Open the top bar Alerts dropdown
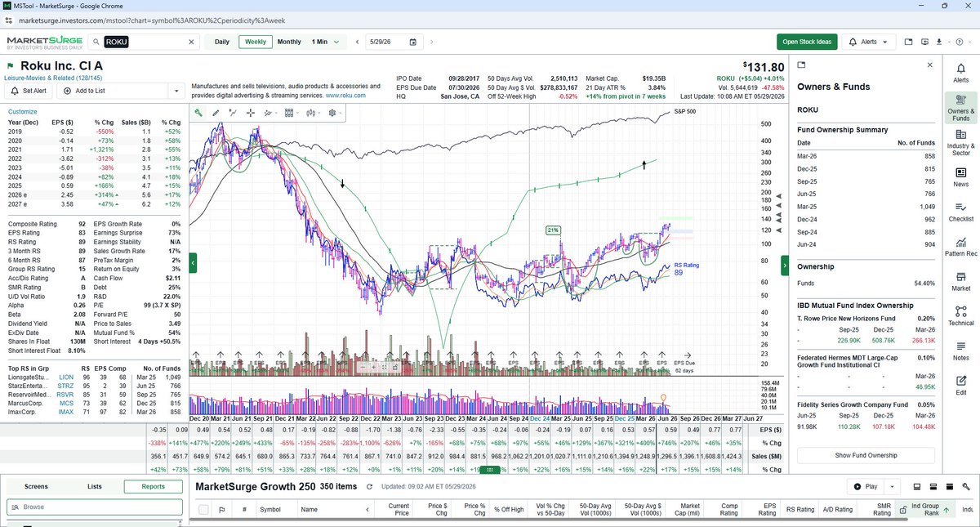The image size is (980, 527). [868, 42]
